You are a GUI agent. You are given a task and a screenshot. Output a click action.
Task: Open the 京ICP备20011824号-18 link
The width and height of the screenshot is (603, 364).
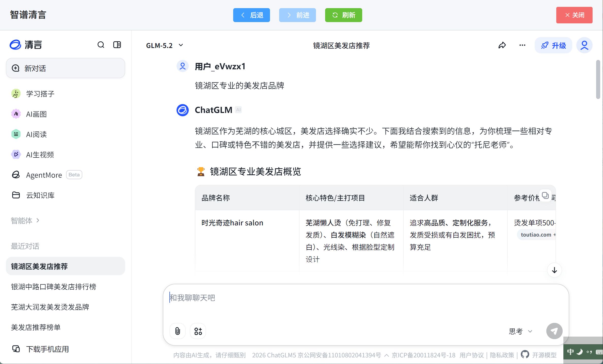click(x=423, y=355)
